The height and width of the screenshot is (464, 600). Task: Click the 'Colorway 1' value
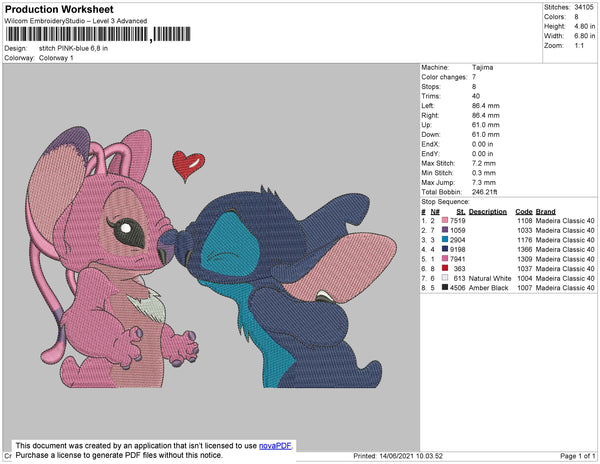coord(56,58)
